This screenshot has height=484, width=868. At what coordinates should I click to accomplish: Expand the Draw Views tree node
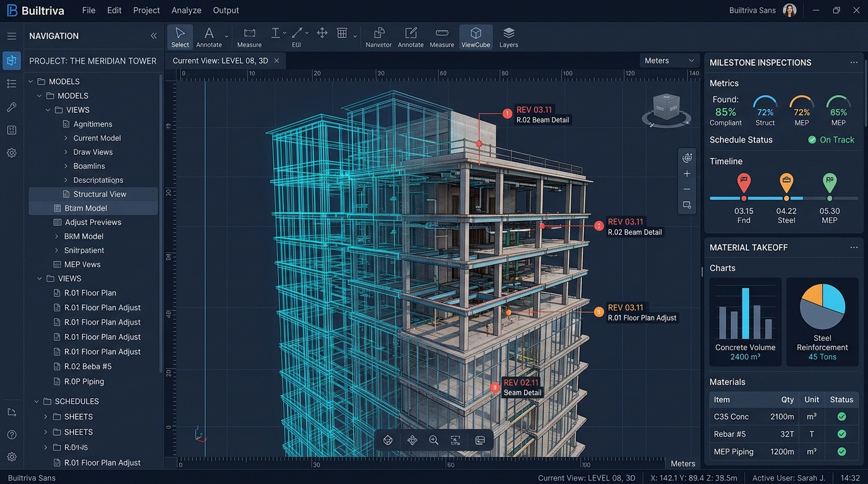[x=66, y=152]
